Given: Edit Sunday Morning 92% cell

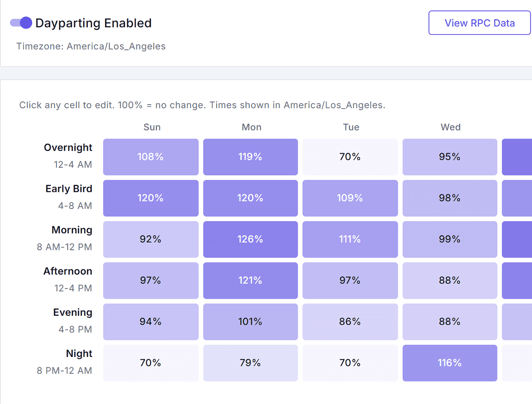Looking at the screenshot, I should pyautogui.click(x=151, y=239).
